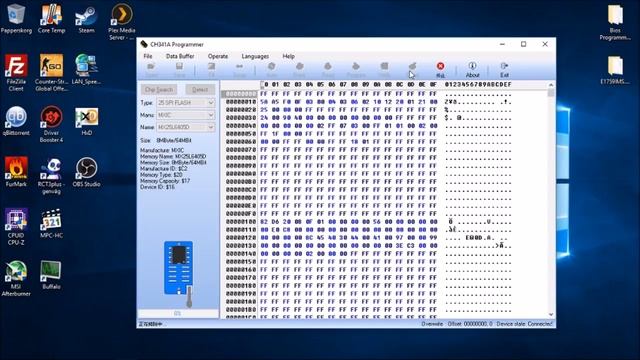Click the red Stop toolbar icon
Viewport: 640px width, 360px height.
[440, 69]
